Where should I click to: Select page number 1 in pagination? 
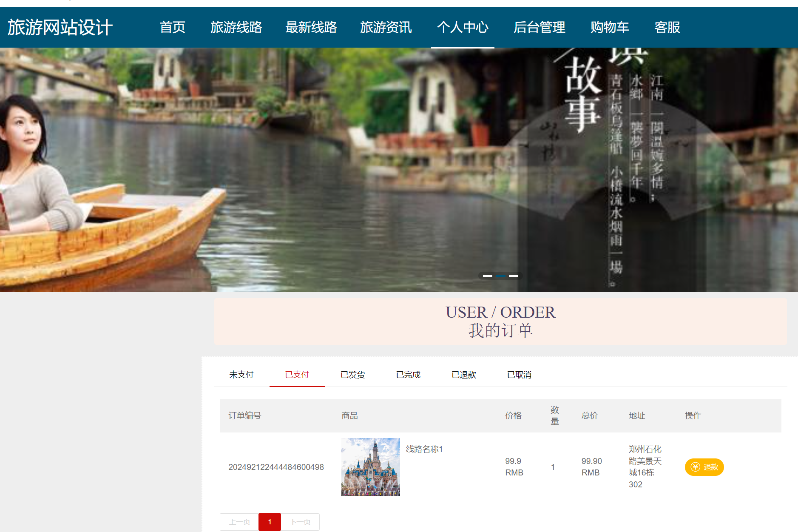(270, 522)
